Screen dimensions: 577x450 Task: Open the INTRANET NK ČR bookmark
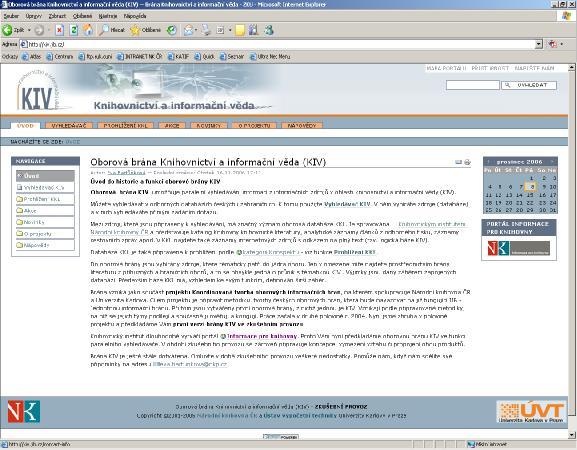point(139,57)
